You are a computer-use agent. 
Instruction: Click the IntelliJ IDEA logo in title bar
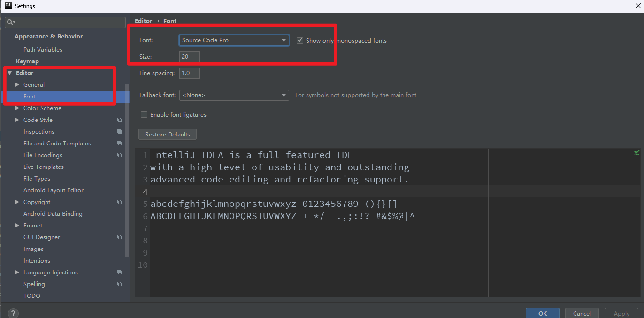click(x=8, y=6)
